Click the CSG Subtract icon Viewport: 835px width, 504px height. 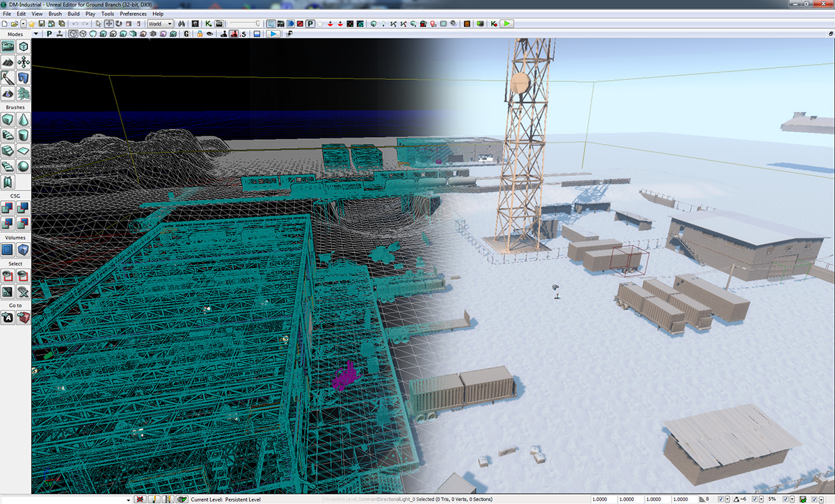pos(23,208)
